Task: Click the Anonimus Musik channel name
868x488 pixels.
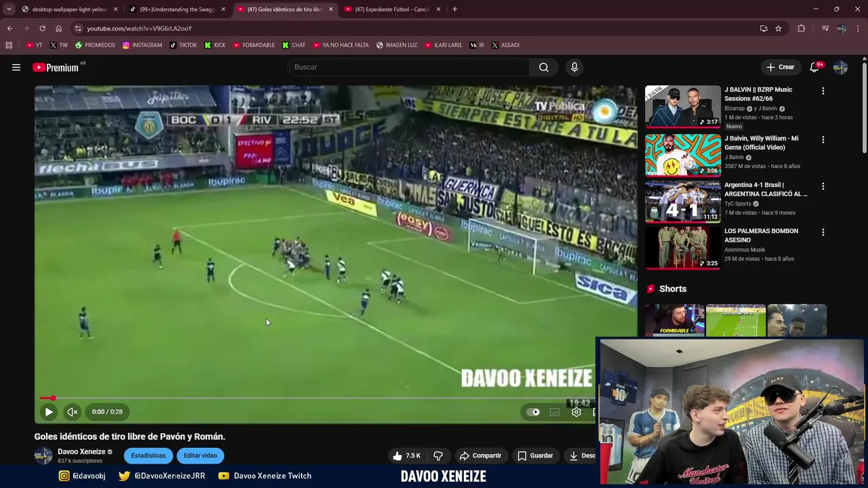Action: tap(745, 249)
